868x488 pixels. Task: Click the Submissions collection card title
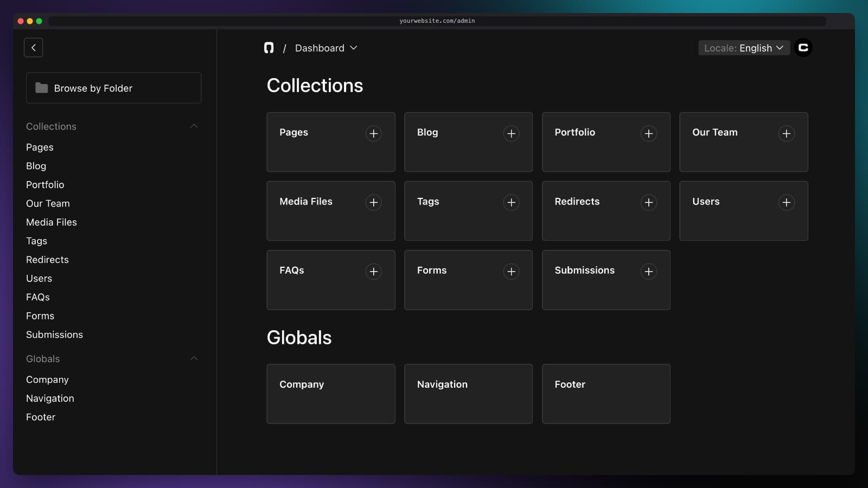pyautogui.click(x=584, y=270)
